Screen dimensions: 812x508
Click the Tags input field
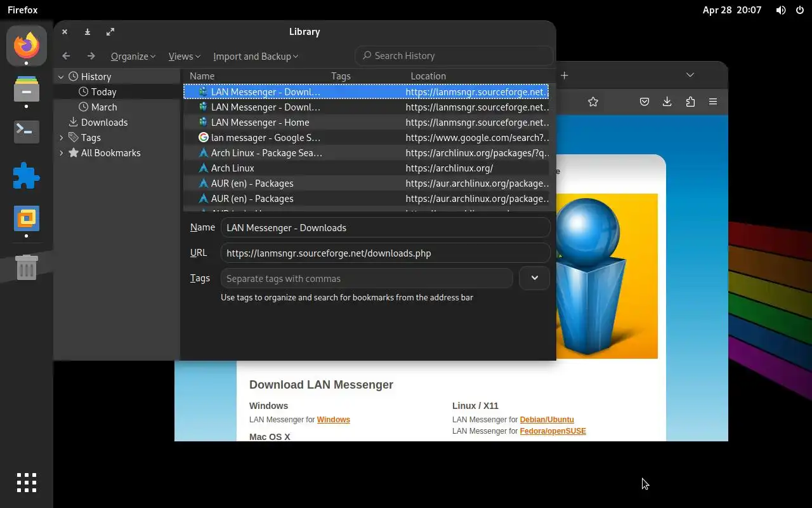(366, 278)
